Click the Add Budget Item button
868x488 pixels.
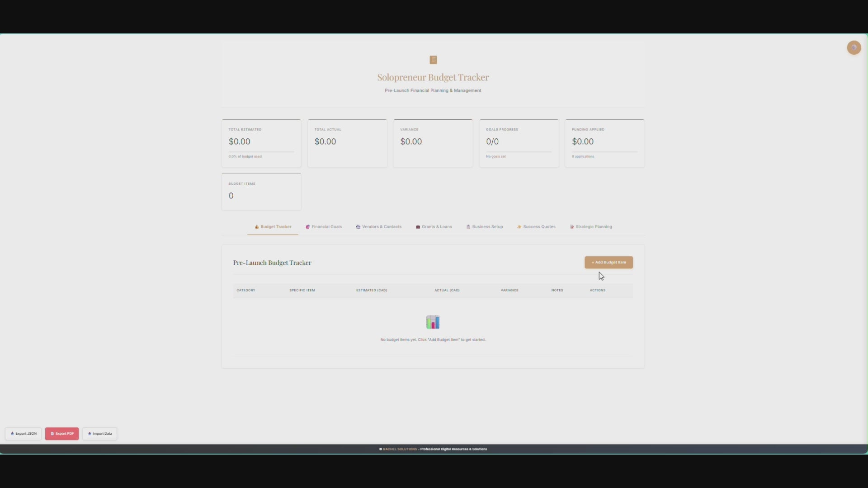pyautogui.click(x=609, y=263)
